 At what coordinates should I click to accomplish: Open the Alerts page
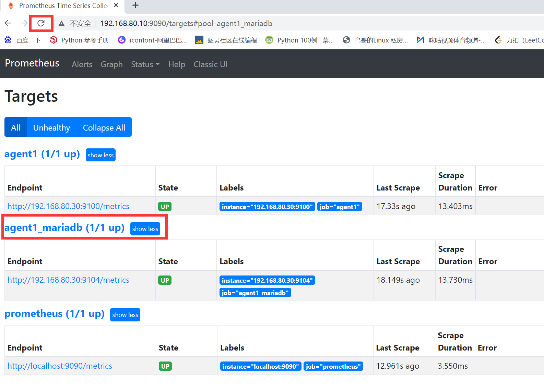point(82,64)
